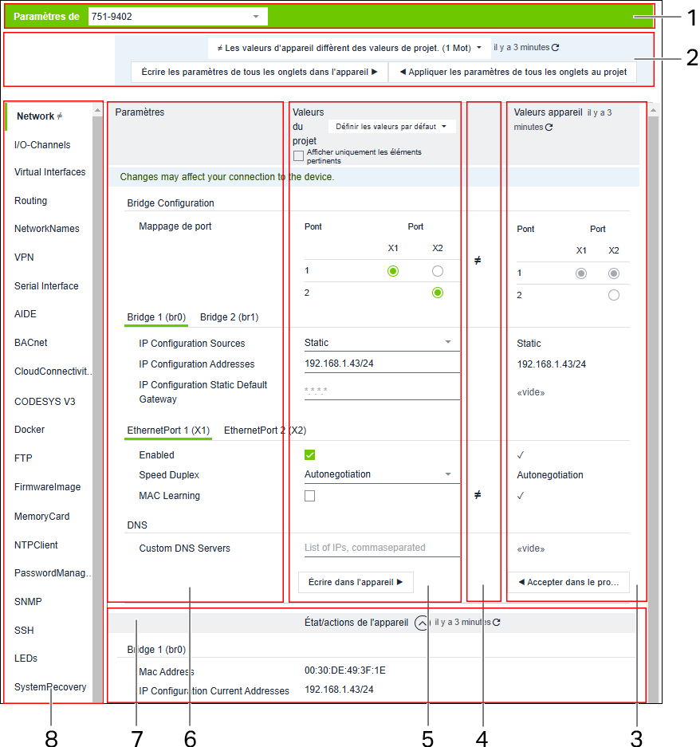Enable the MAC Learning checkbox
Viewport: 700px width, 747px height.
(310, 496)
